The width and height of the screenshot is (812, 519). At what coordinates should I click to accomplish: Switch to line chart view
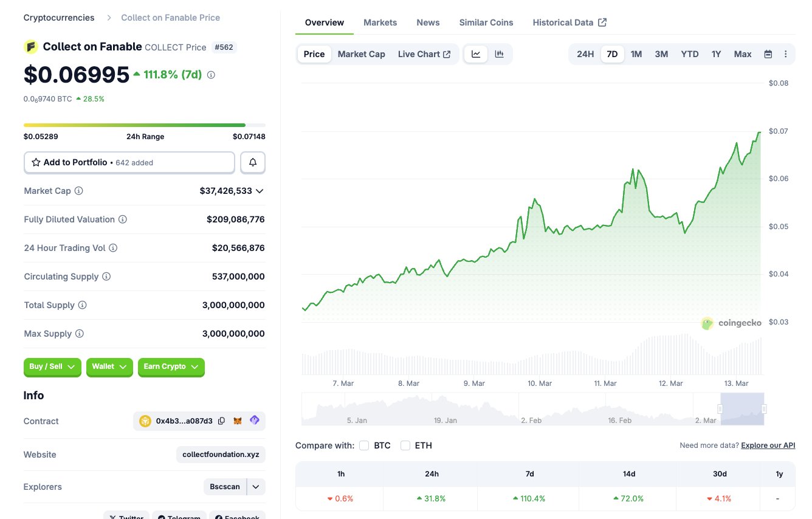(476, 54)
